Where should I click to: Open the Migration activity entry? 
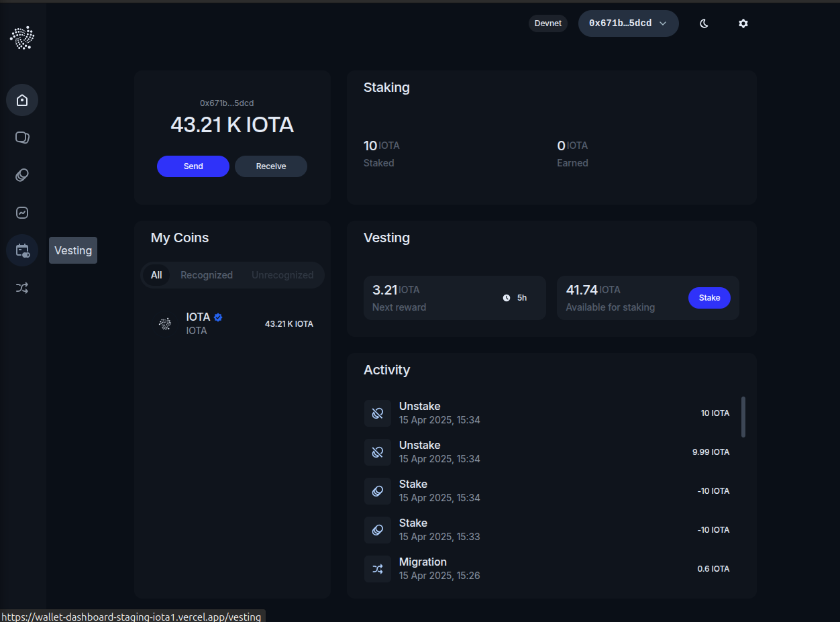click(547, 568)
